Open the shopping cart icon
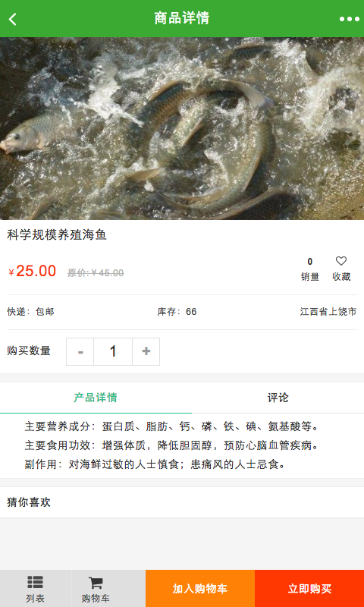 96,582
